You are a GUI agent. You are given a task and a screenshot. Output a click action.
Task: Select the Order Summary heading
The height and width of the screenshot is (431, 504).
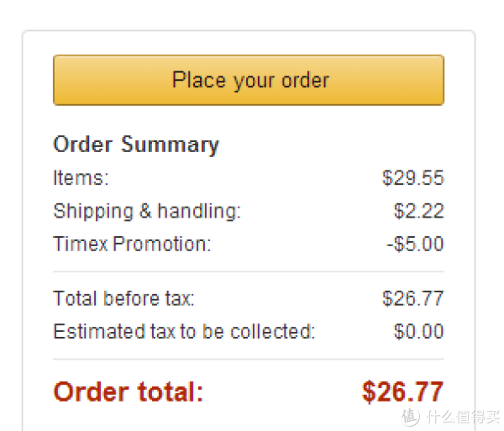coord(136,145)
